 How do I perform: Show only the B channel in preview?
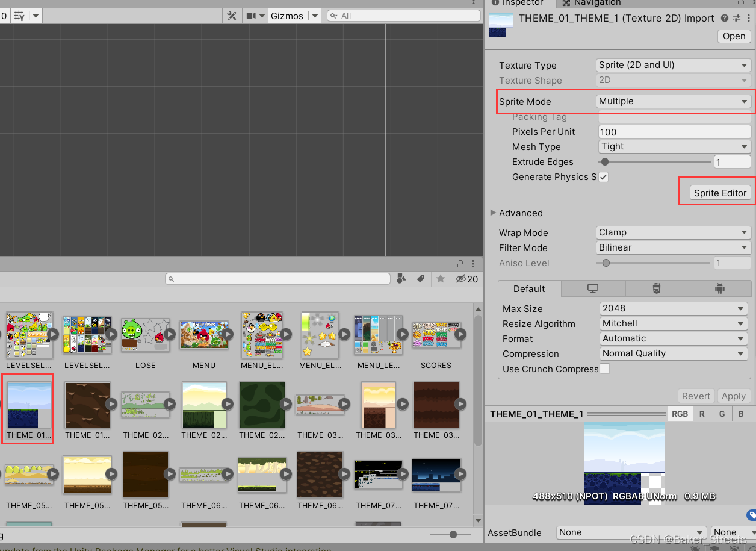[x=742, y=414]
